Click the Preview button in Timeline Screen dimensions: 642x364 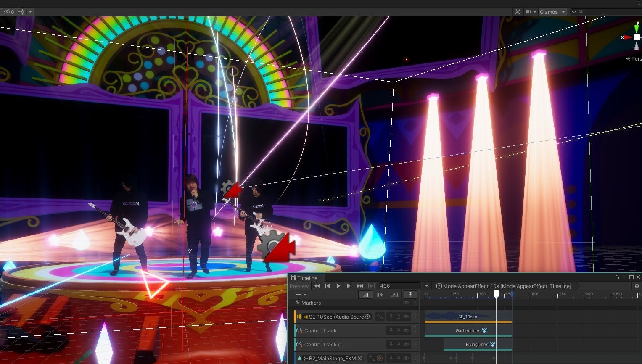click(299, 286)
